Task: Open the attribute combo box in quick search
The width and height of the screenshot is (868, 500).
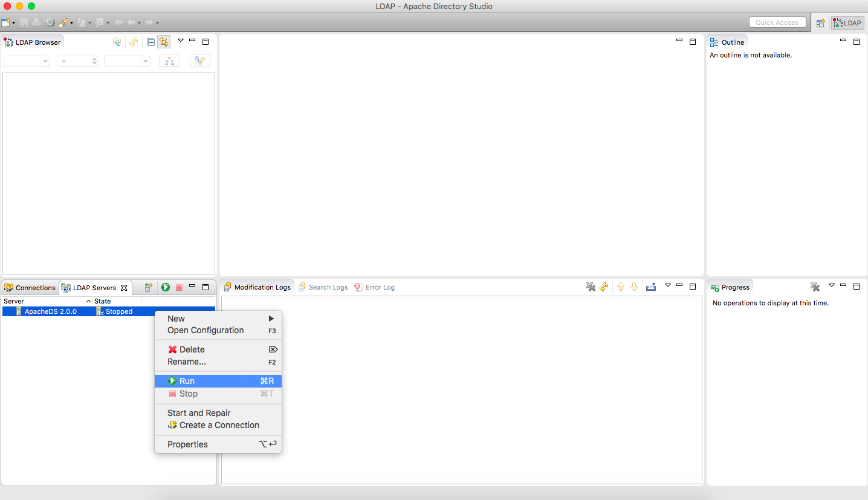Action: click(x=27, y=61)
